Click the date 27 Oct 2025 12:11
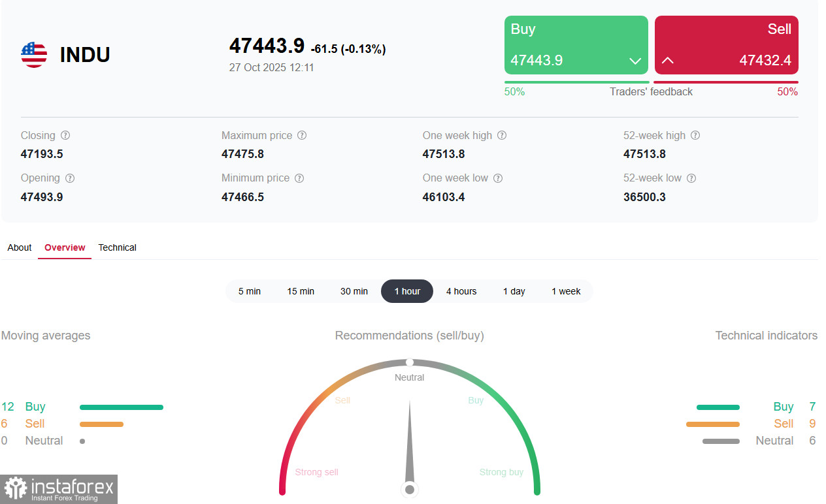This screenshot has height=504, width=826. pyautogui.click(x=272, y=67)
